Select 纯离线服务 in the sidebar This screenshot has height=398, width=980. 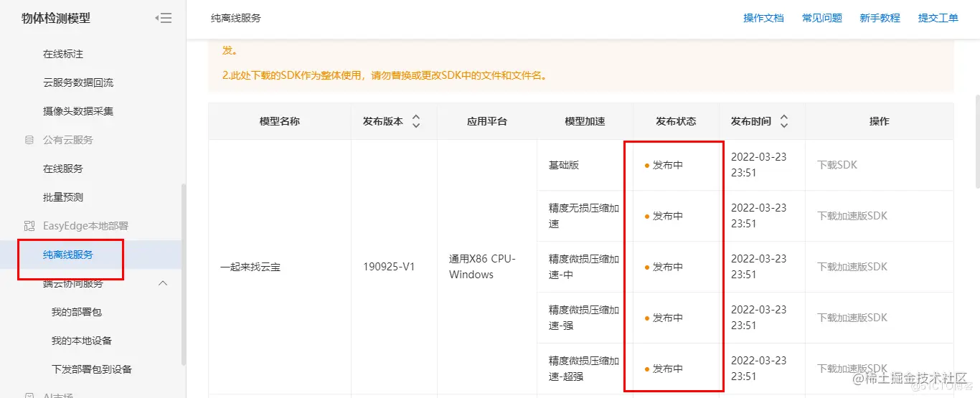[68, 255]
